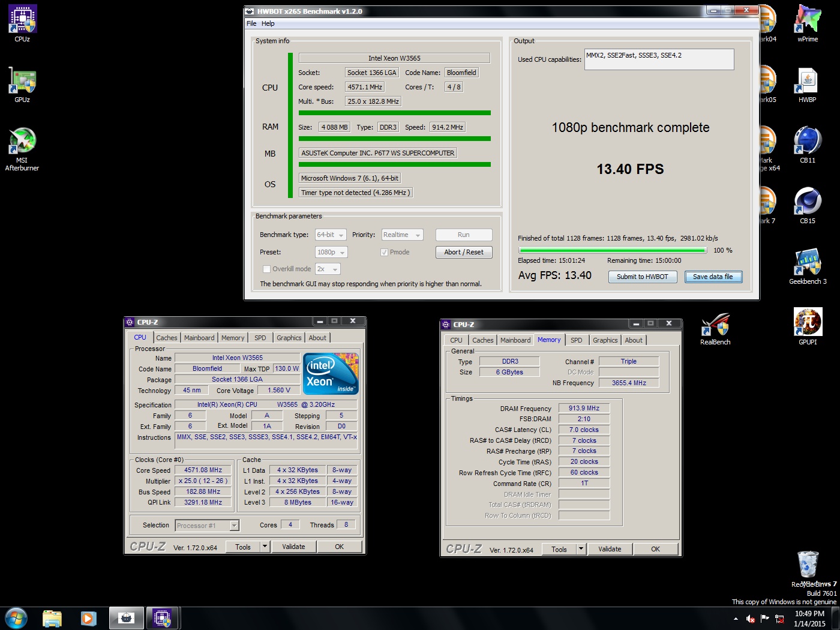Open the RealBench desktop shortcut
Viewport: 840px width, 630px height.
(715, 329)
